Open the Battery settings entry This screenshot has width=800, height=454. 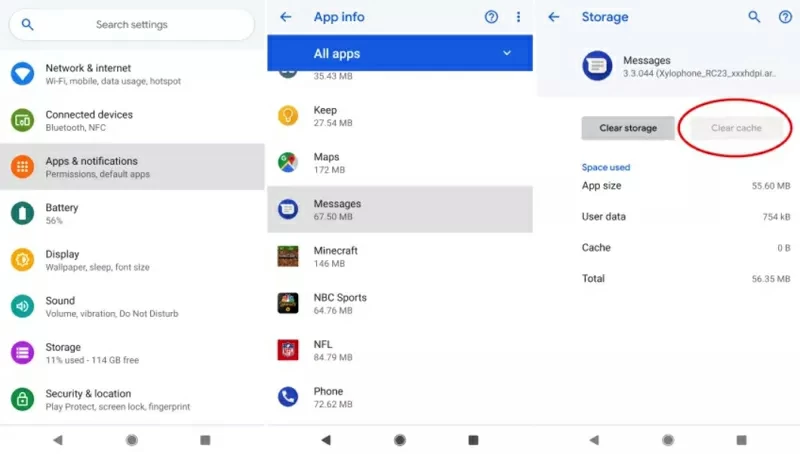point(132,213)
